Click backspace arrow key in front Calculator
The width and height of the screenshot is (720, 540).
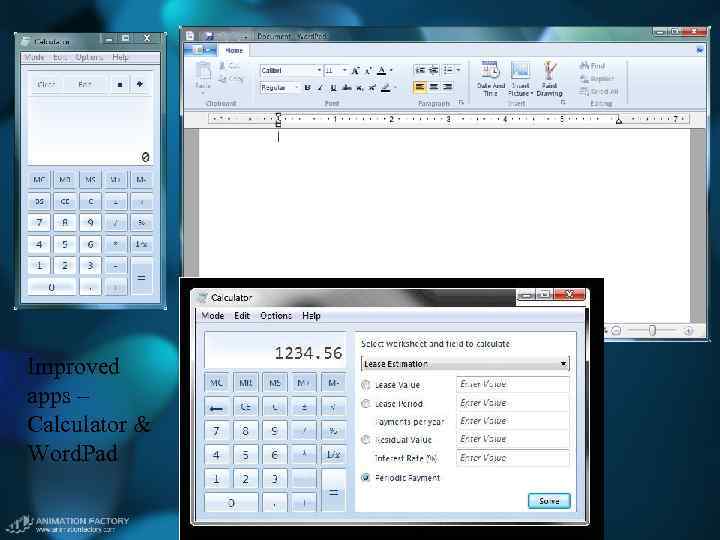[216, 408]
